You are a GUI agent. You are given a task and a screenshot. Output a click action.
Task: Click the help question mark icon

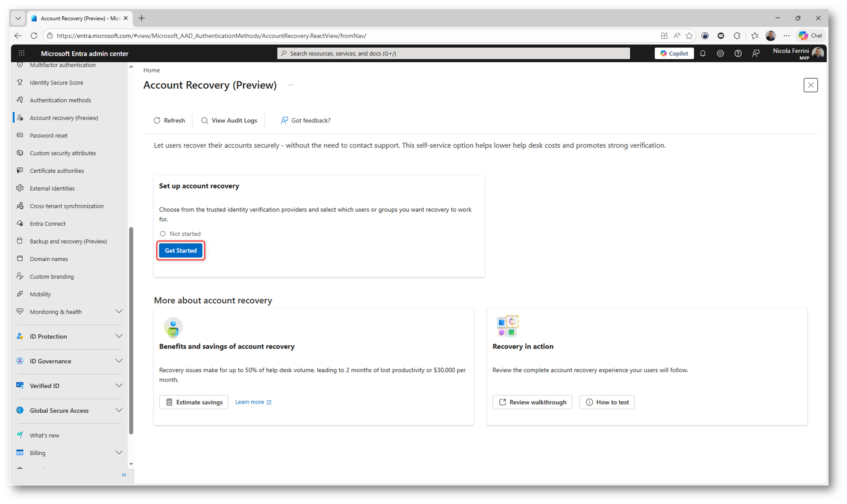[738, 53]
